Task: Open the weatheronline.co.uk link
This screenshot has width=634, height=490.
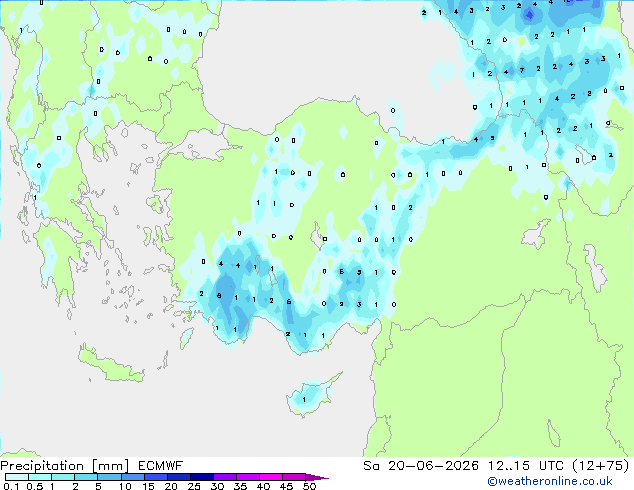Action: 550,481
